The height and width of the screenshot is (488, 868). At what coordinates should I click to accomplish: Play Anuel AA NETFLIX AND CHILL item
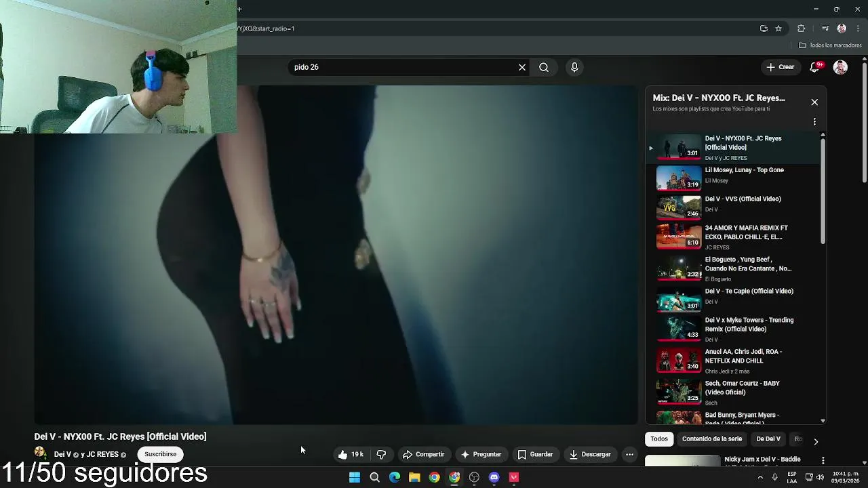tap(732, 361)
